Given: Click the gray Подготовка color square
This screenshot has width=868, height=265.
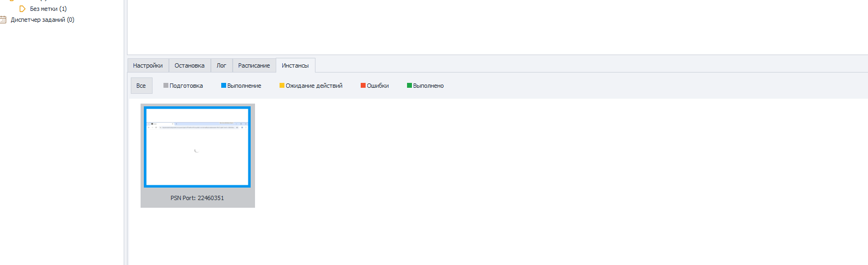Looking at the screenshot, I should click(x=166, y=86).
